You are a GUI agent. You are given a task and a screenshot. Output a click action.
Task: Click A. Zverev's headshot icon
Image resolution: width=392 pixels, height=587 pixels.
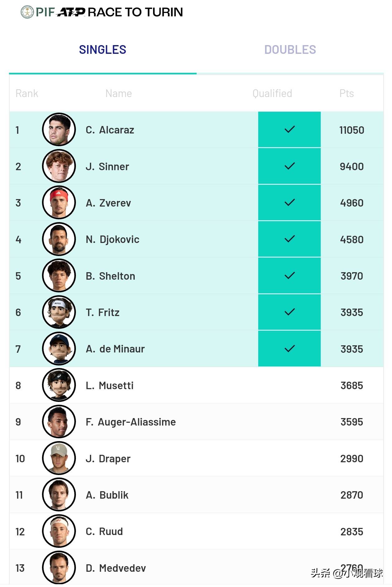pyautogui.click(x=59, y=203)
